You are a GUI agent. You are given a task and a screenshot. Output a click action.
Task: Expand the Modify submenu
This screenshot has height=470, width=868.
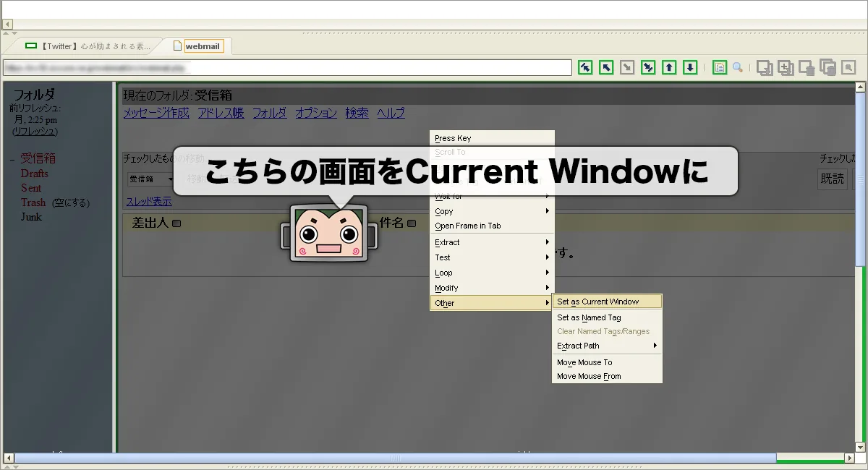pyautogui.click(x=492, y=288)
